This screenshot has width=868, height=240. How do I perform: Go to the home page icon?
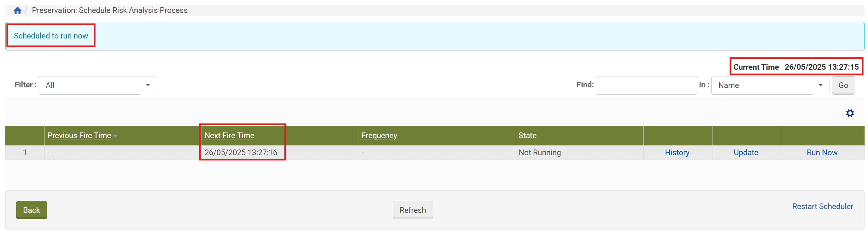click(18, 10)
